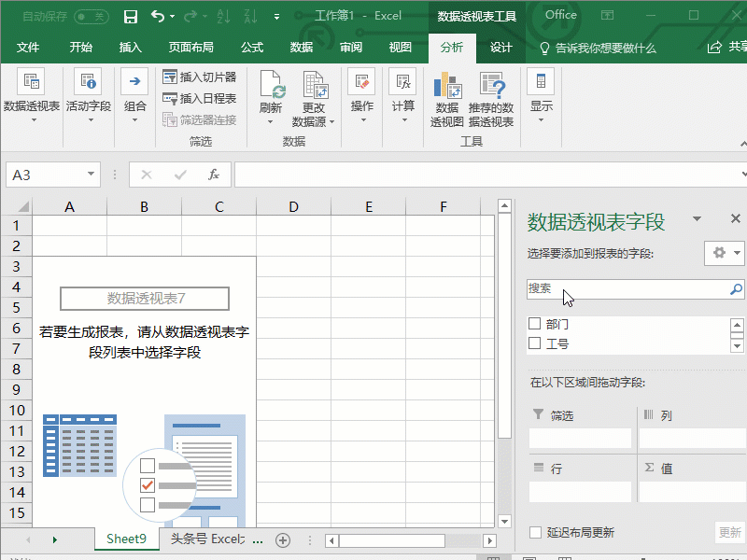This screenshot has height=560, width=747.
Task: Expand the Name Box dropdown arrow
Action: (91, 174)
